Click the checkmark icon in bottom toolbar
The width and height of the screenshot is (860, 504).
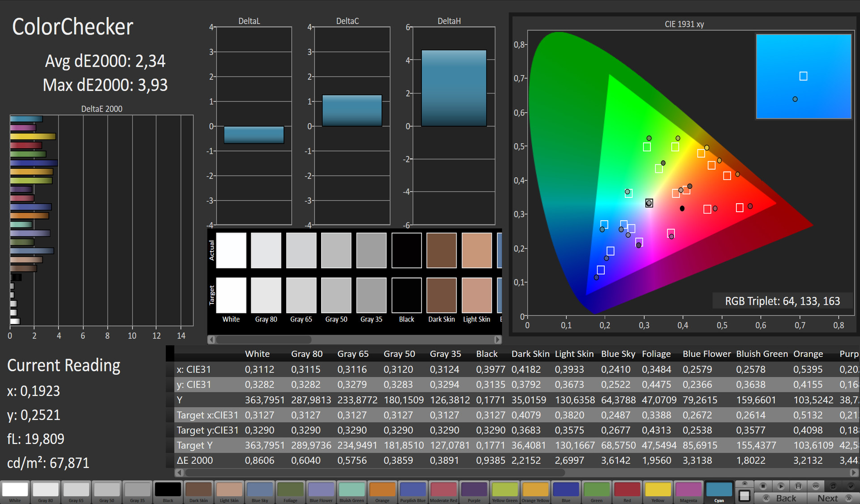(x=851, y=486)
